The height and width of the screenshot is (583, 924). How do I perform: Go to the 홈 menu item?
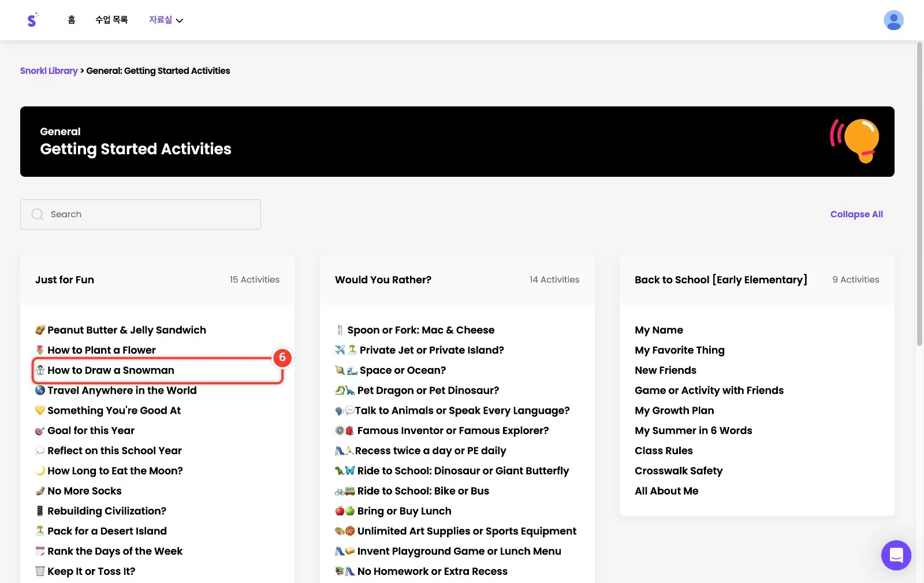[72, 20]
